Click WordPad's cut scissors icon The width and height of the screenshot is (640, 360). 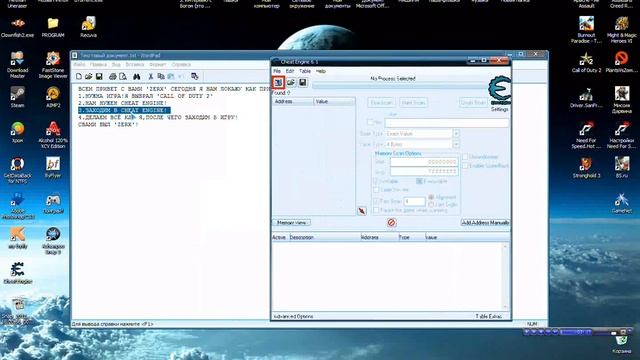pyautogui.click(x=151, y=76)
